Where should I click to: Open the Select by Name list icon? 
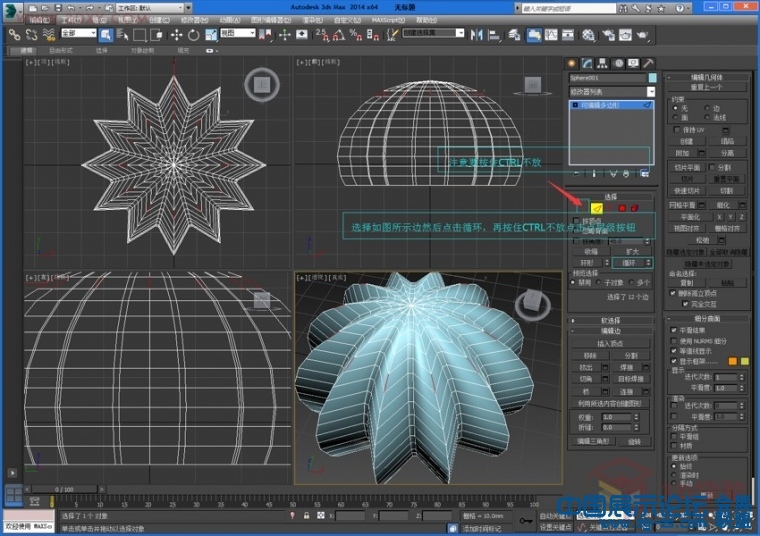click(122, 35)
